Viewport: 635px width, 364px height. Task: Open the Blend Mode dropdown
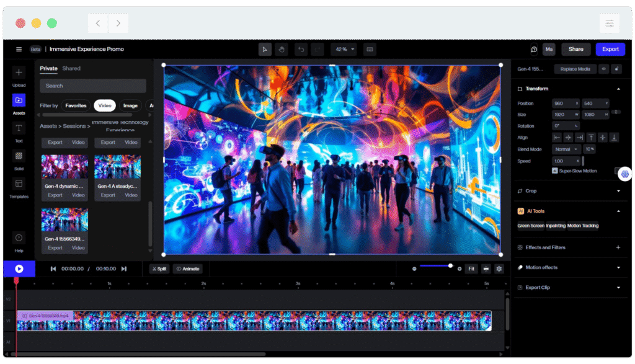[x=566, y=149]
